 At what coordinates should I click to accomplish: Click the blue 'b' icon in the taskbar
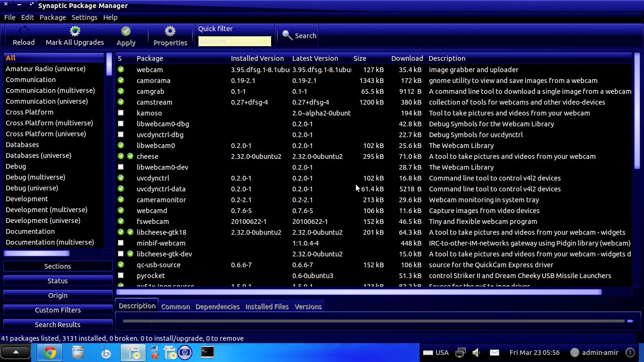106,353
